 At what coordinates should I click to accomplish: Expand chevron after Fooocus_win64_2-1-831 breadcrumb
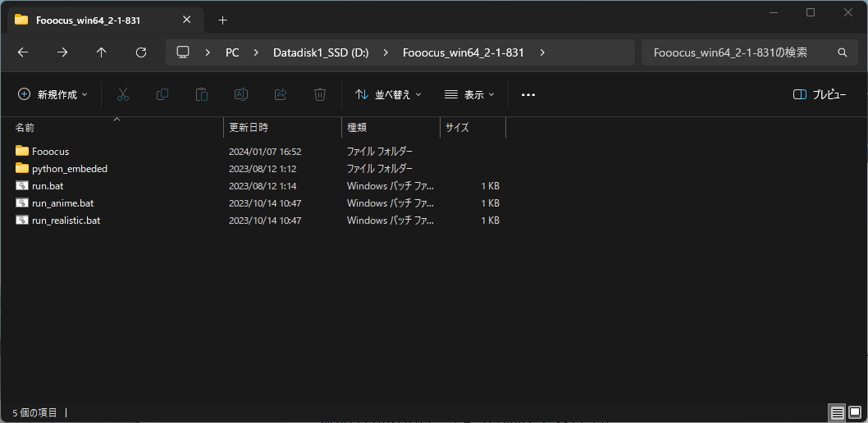pyautogui.click(x=542, y=52)
